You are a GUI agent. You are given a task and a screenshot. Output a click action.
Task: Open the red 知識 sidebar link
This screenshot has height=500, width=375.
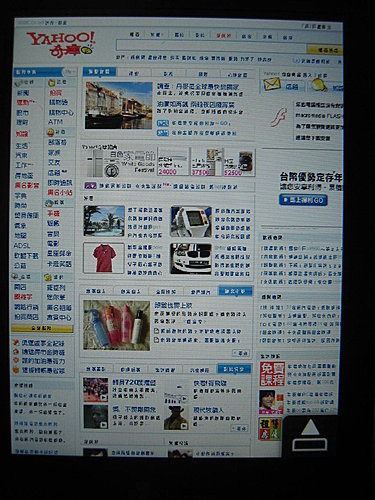(22, 134)
